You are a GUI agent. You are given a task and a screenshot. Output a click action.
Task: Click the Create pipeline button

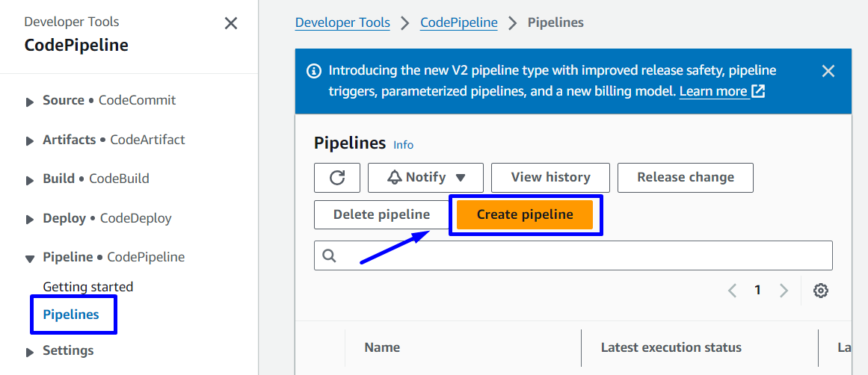click(x=525, y=215)
